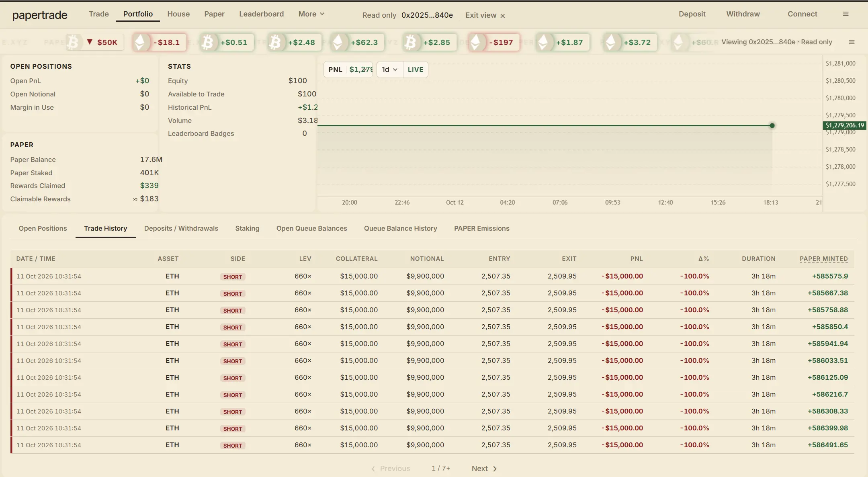
Task: Click the Withdraw button
Action: tap(743, 14)
